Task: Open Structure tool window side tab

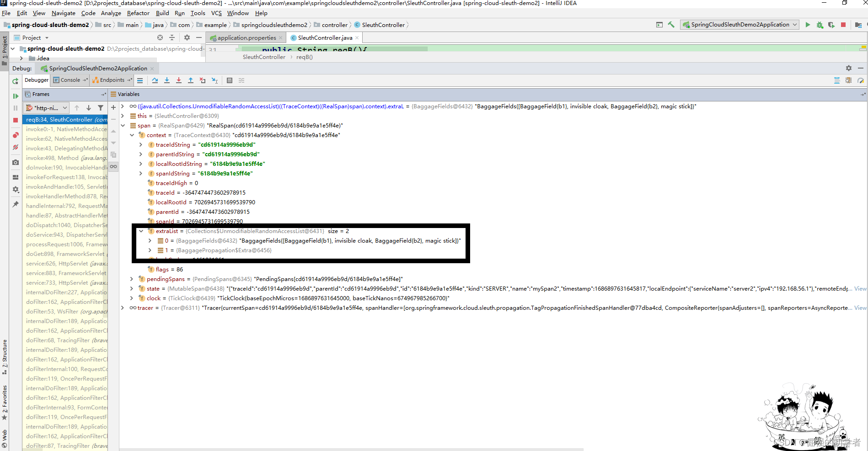Action: [x=5, y=357]
